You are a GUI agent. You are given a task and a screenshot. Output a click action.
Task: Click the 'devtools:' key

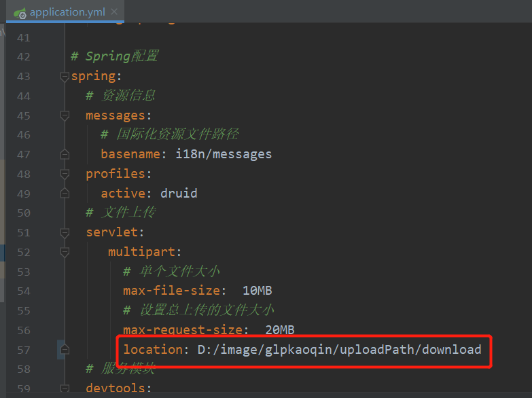click(x=118, y=388)
